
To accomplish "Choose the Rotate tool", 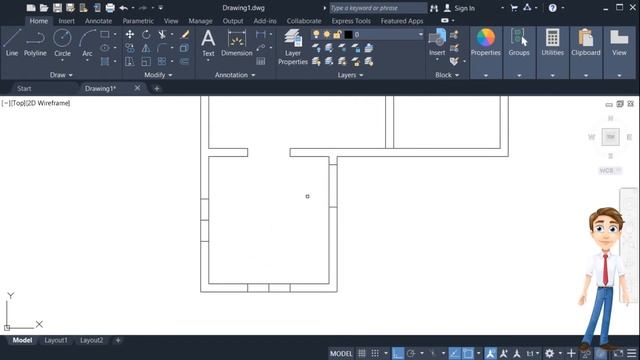I will (146, 34).
